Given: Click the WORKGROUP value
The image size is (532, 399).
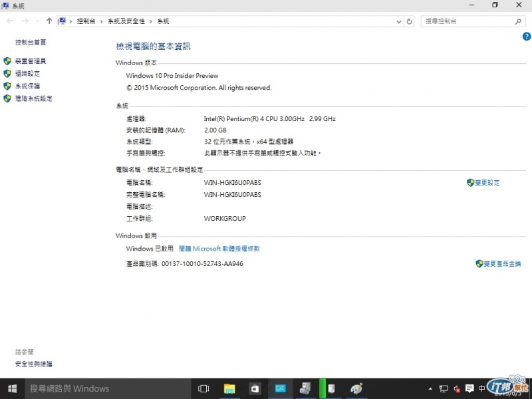Looking at the screenshot, I should pyautogui.click(x=225, y=219).
